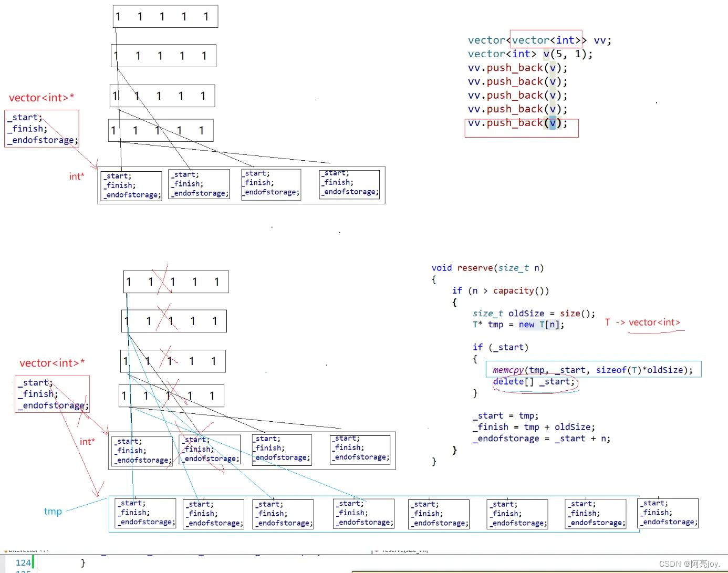728x573 pixels.
Task: Click the 'T* tmp = new T[n];' statement
Action: coord(518,325)
